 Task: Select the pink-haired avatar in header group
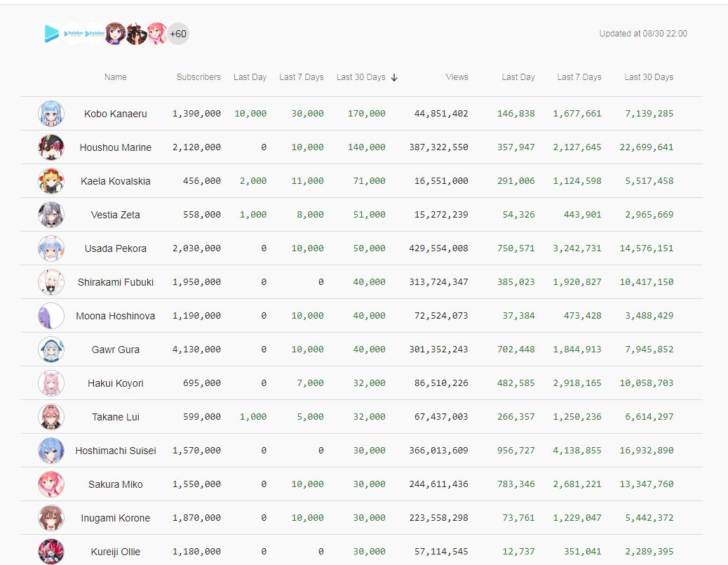(157, 34)
